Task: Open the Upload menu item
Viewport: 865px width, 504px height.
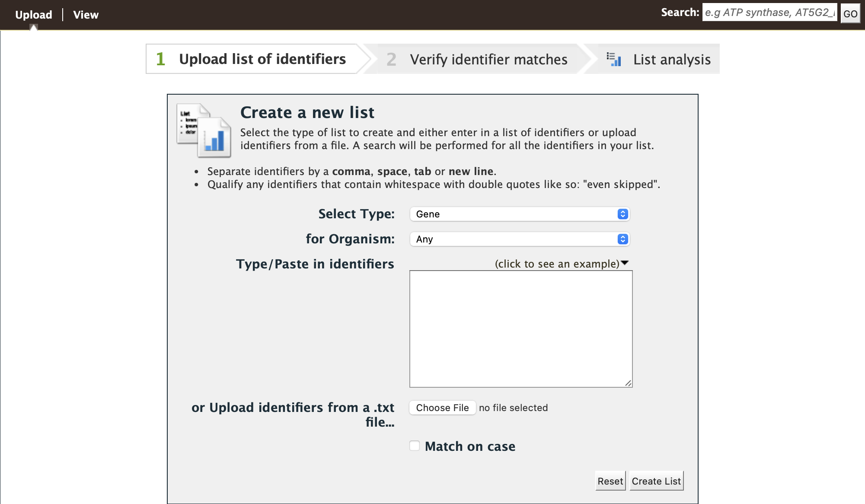Action: [33, 15]
